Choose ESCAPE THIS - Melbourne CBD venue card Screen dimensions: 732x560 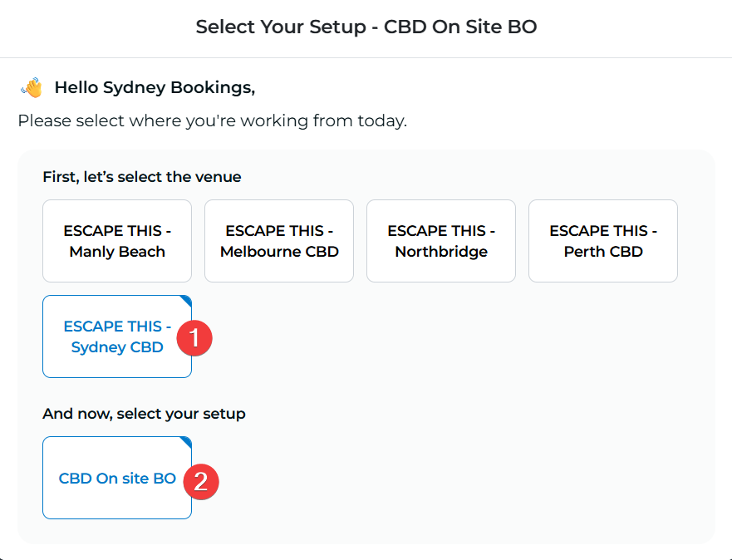point(279,241)
